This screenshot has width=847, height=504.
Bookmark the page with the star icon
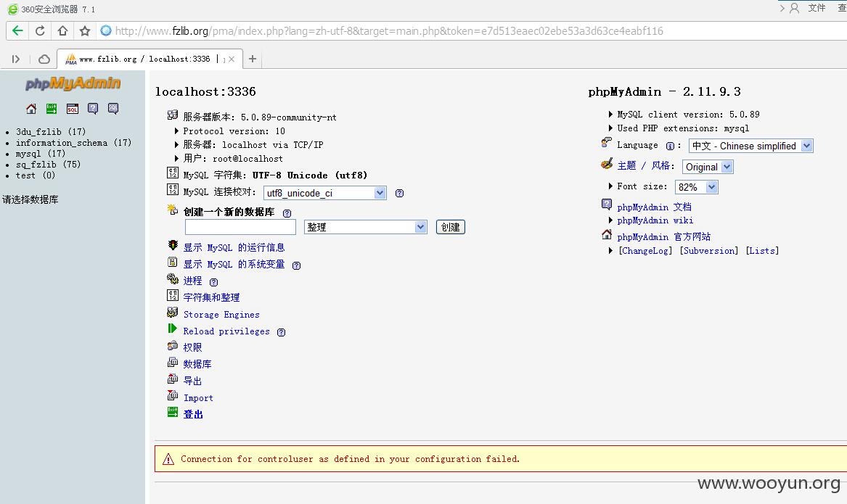click(x=85, y=30)
